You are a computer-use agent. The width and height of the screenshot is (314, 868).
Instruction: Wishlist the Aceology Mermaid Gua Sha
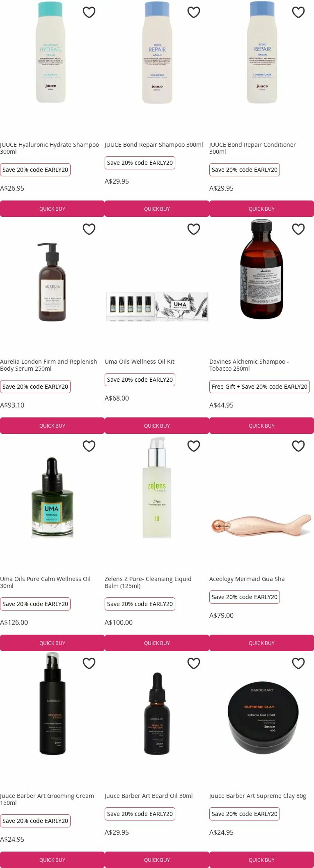click(x=298, y=446)
